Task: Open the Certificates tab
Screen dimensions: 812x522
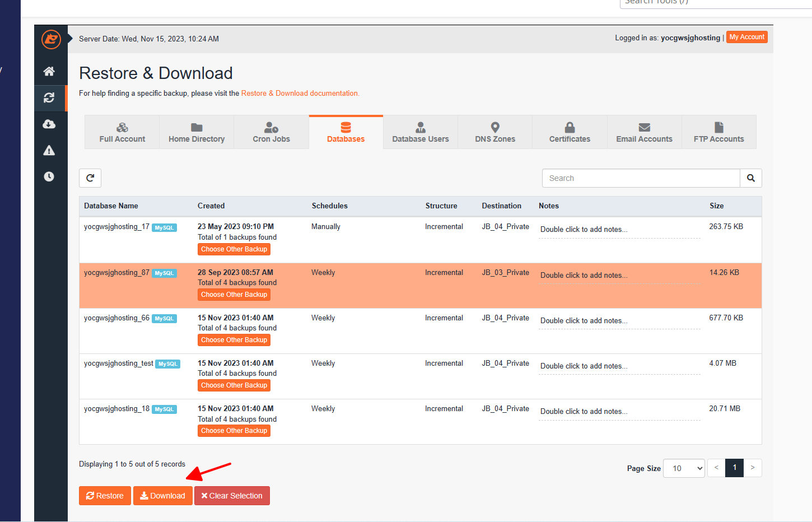Action: [x=570, y=132]
